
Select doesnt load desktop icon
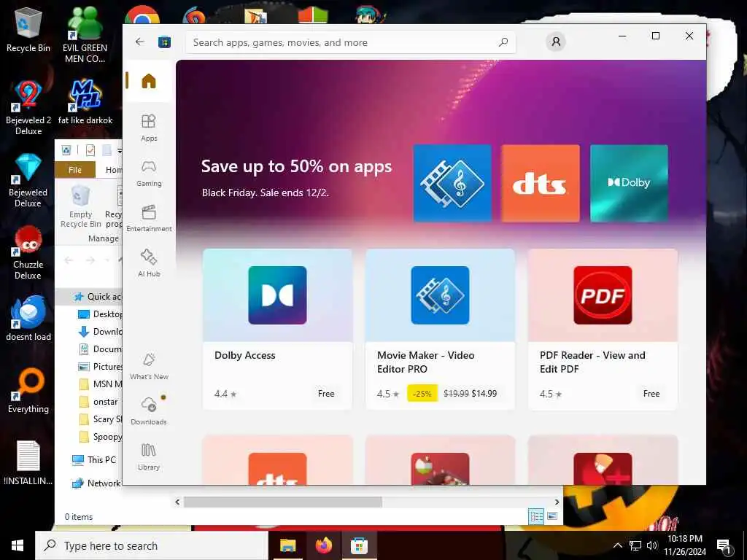[28, 318]
